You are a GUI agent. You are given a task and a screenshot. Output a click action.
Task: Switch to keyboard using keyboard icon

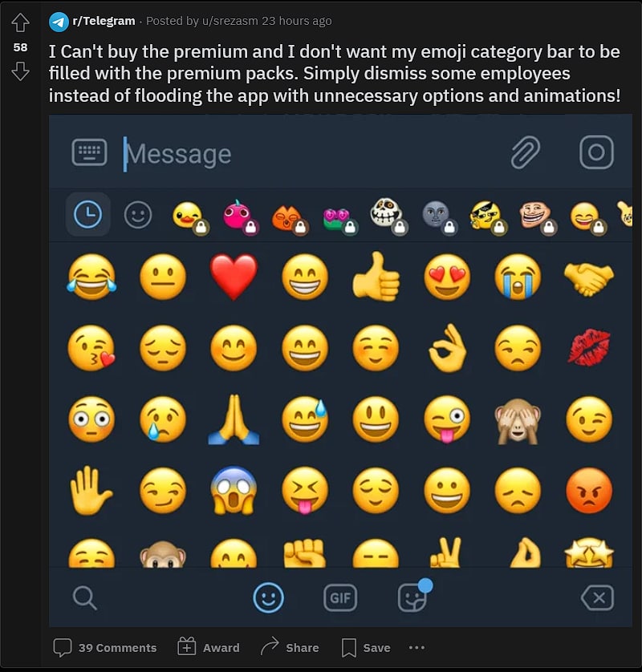click(x=89, y=152)
